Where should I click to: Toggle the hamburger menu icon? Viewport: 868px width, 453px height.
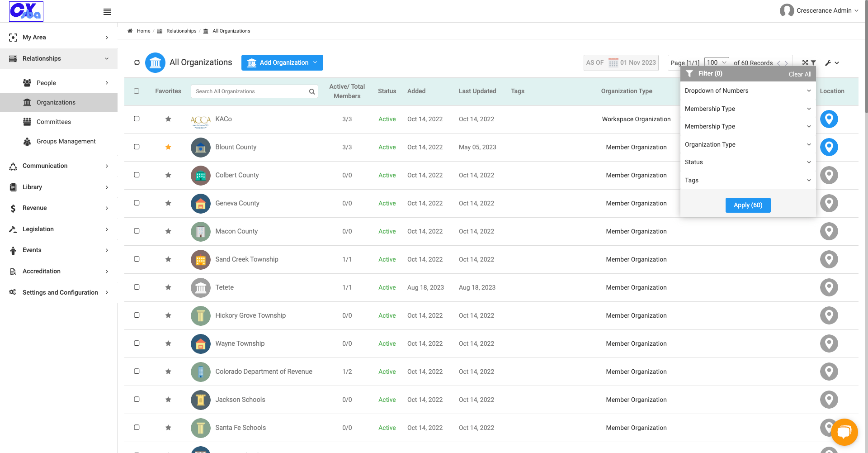(107, 12)
